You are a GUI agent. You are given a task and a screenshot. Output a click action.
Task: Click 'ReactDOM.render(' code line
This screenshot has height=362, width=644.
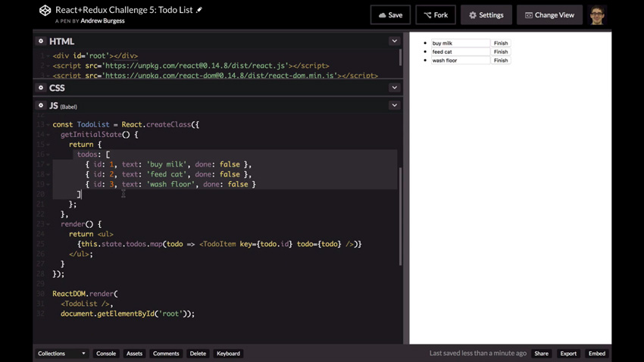click(x=85, y=294)
